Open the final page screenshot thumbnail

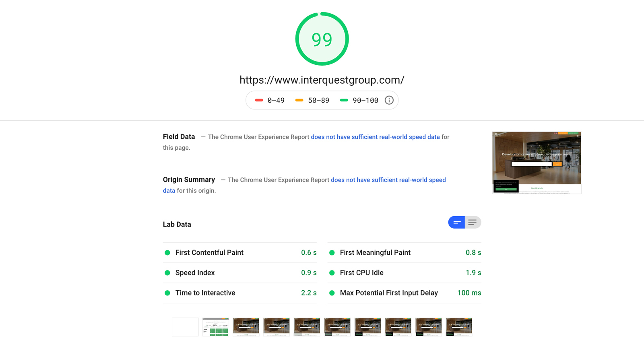tap(537, 163)
